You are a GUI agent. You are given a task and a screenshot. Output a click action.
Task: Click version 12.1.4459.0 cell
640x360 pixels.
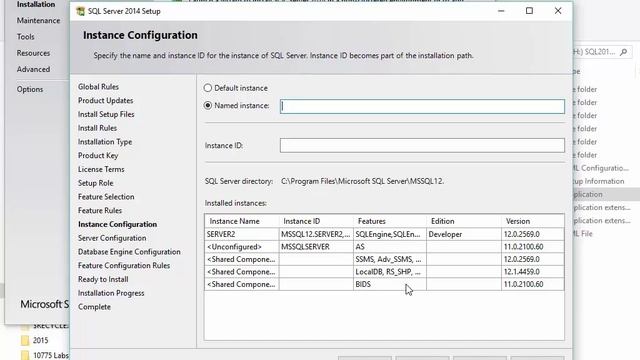533,272
